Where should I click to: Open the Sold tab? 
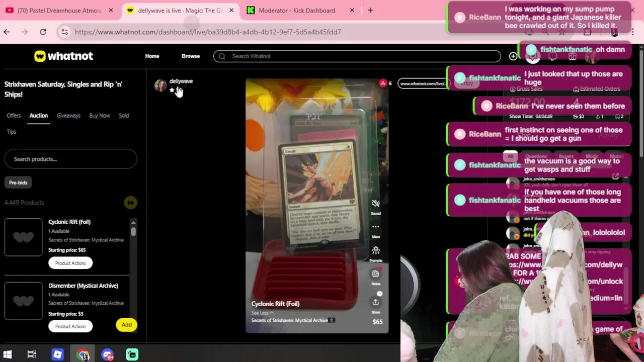(x=124, y=116)
